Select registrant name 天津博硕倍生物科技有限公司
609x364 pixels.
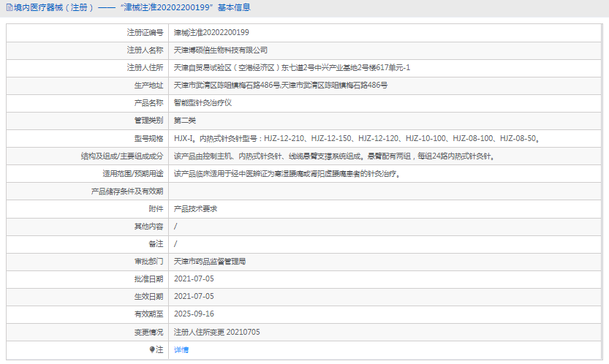(221, 50)
